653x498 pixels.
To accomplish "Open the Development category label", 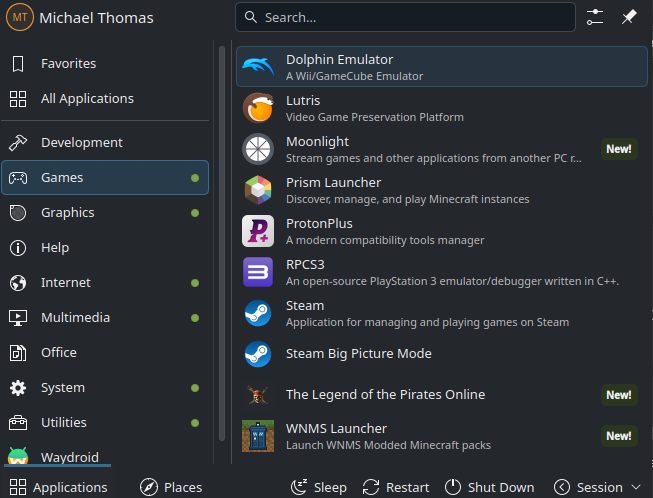I will click(x=82, y=143).
